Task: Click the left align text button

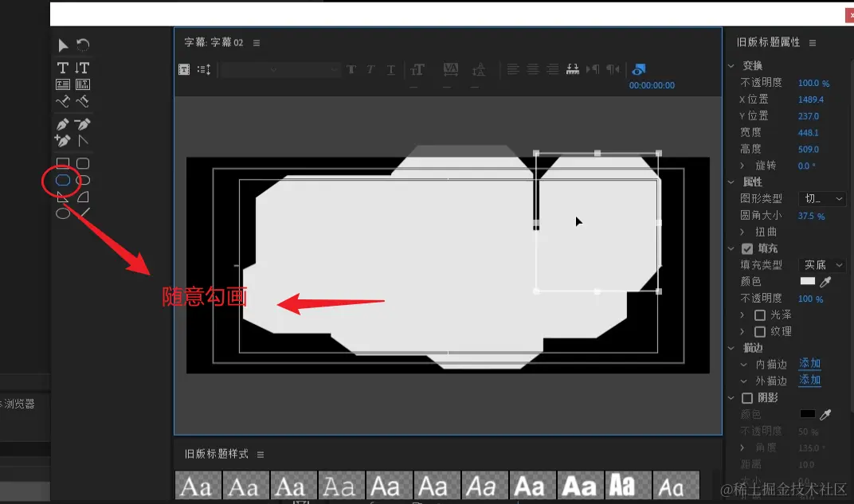Action: [x=513, y=69]
